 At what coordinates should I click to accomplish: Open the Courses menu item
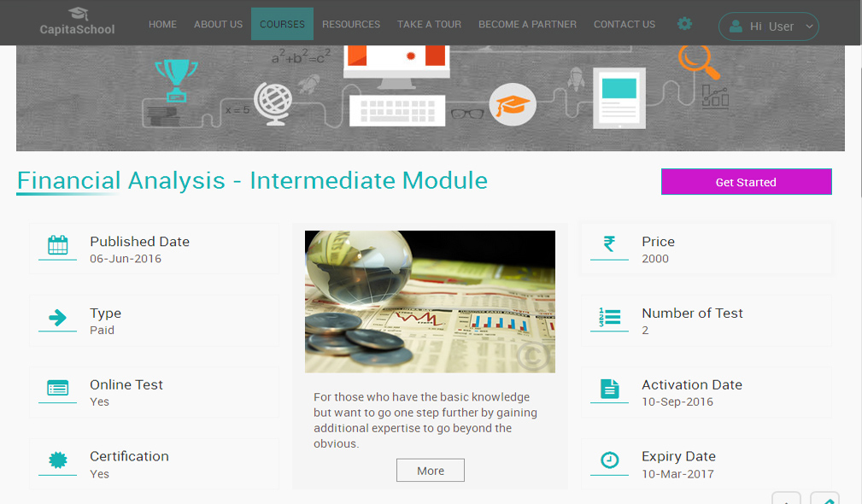[282, 24]
